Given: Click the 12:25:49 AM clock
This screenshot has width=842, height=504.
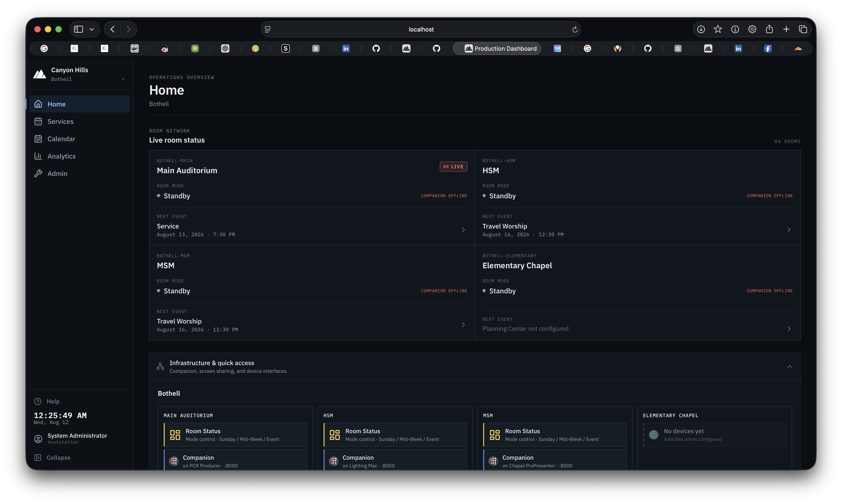Looking at the screenshot, I should point(60,415).
